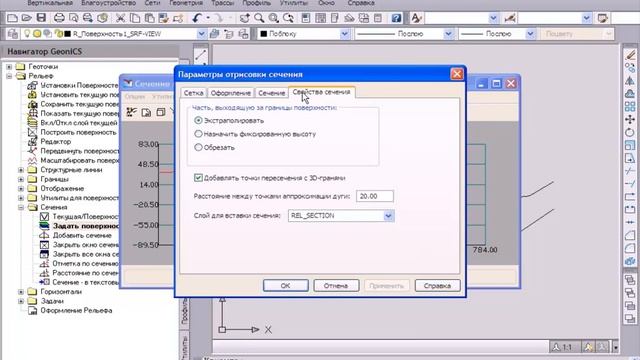Click the 'Построить поверхность' tree icon
Image resolution: width=640 pixels, height=360 pixels.
[32, 132]
